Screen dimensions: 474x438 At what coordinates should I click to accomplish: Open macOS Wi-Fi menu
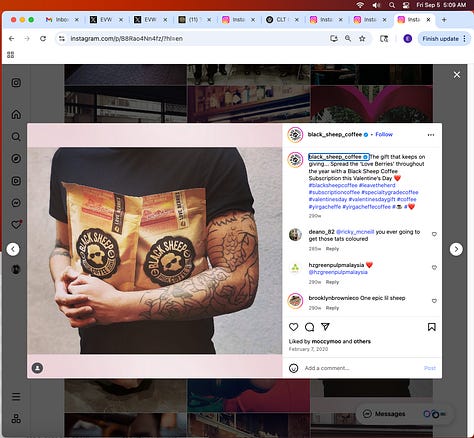coord(360,5)
